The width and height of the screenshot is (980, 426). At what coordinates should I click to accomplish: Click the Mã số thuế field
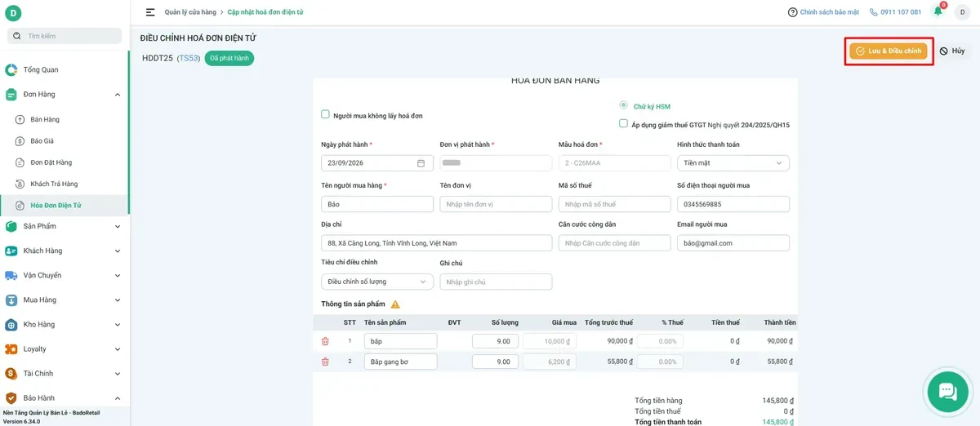pyautogui.click(x=615, y=204)
